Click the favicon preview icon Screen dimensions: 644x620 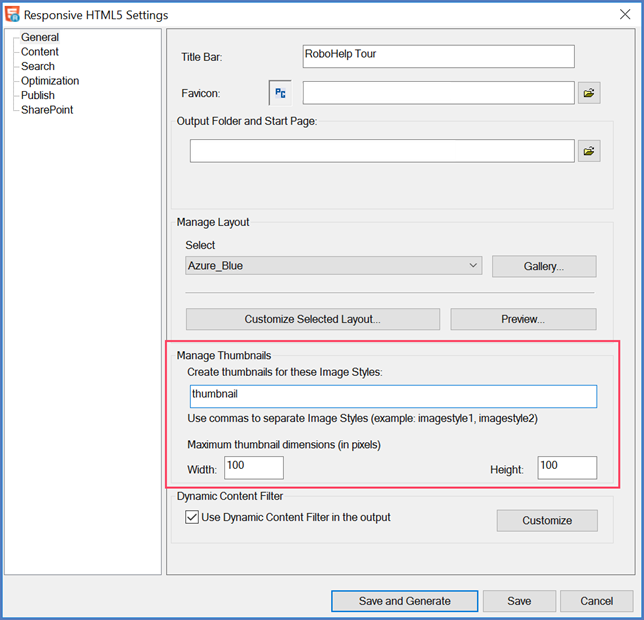(280, 93)
